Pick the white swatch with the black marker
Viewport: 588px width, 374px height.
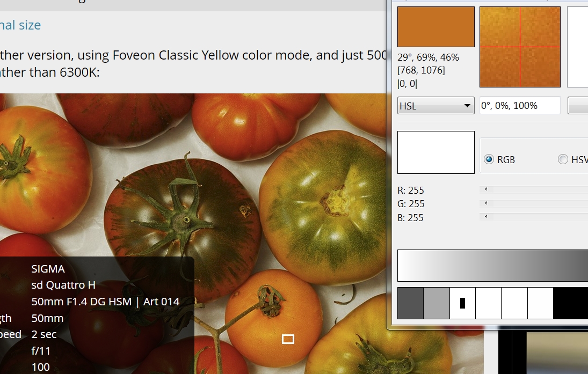tap(462, 303)
